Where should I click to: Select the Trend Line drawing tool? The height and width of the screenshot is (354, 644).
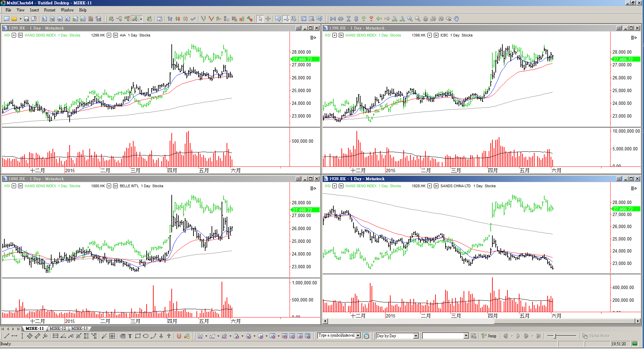(x=6, y=336)
